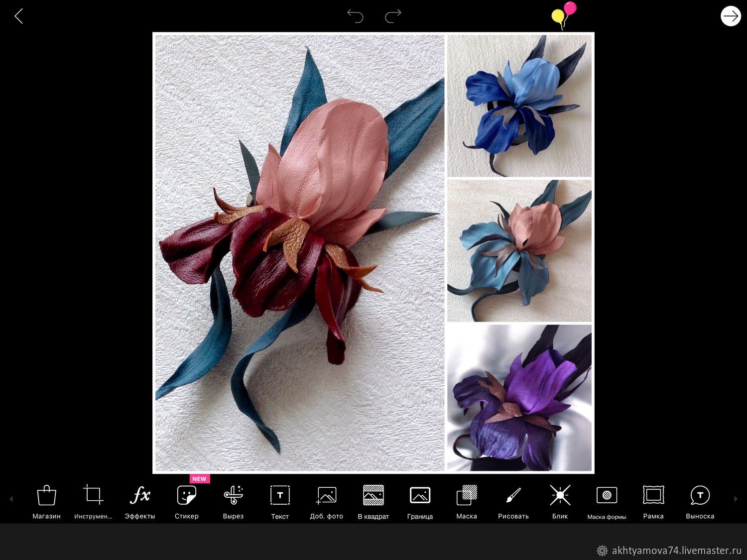Select the Рисовать draw brush
Screen dimensions: 747x560
513,502
